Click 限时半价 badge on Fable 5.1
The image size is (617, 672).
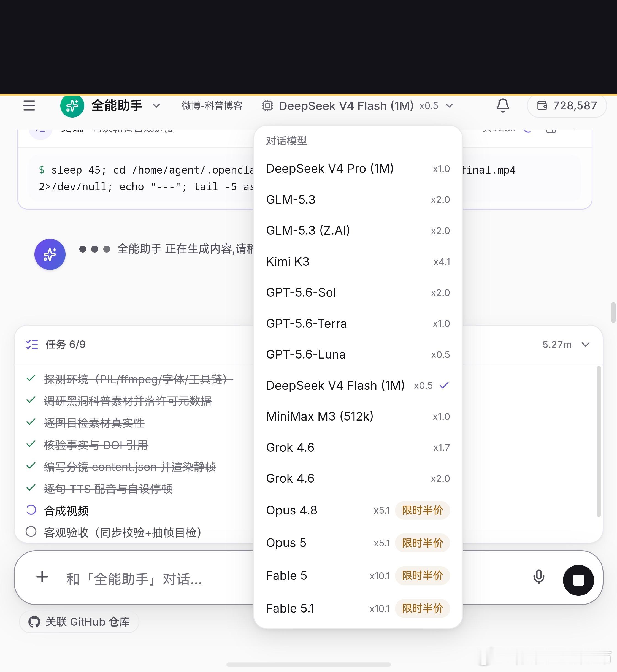[422, 608]
